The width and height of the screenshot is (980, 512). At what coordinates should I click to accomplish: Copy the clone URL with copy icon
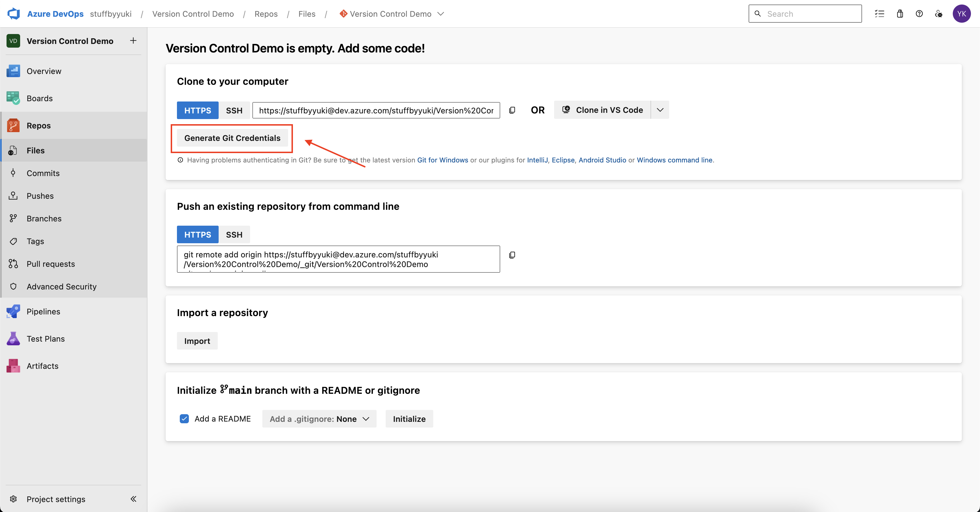pyautogui.click(x=512, y=110)
